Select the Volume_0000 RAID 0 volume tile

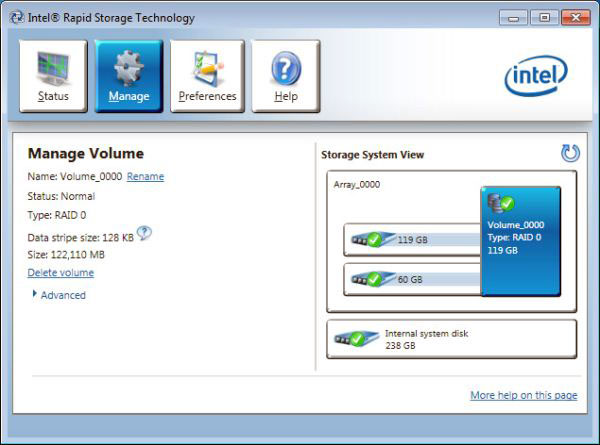tap(520, 241)
